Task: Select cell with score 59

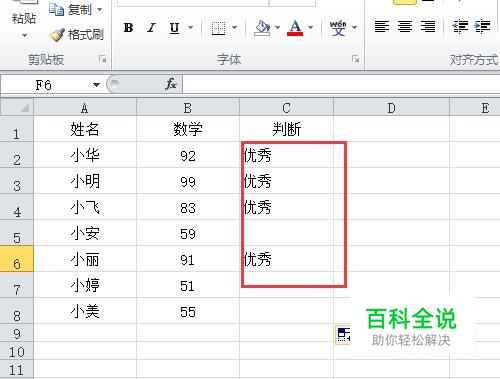Action: pyautogui.click(x=188, y=233)
